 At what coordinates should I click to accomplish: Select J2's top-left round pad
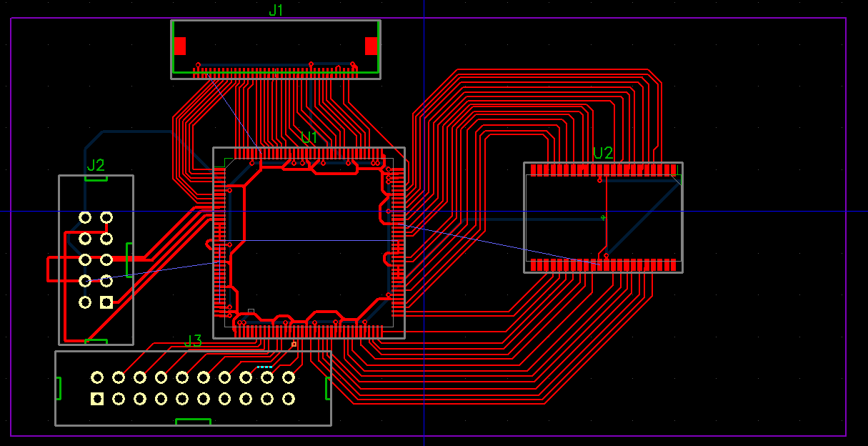coord(85,217)
